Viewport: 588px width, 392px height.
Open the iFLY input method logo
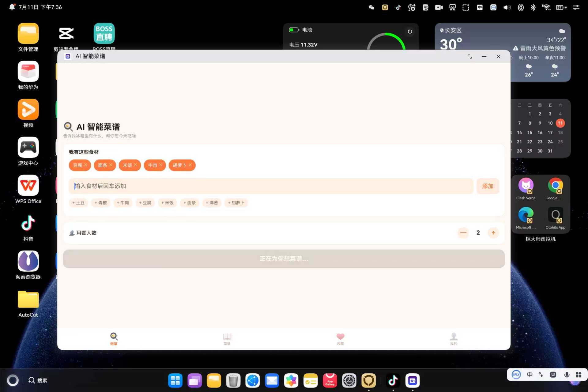pyautogui.click(x=516, y=375)
